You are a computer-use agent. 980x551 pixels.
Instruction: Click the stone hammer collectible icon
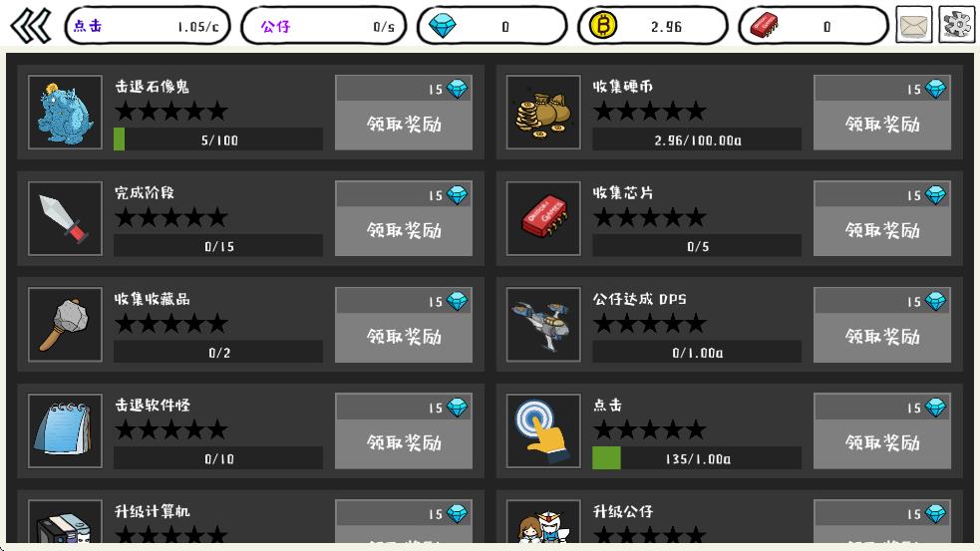point(65,325)
